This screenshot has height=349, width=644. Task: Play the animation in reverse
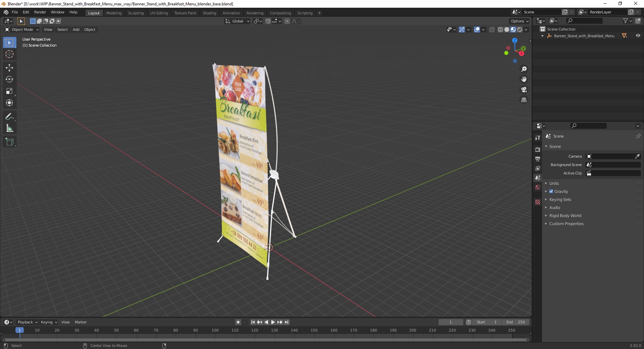coord(266,322)
